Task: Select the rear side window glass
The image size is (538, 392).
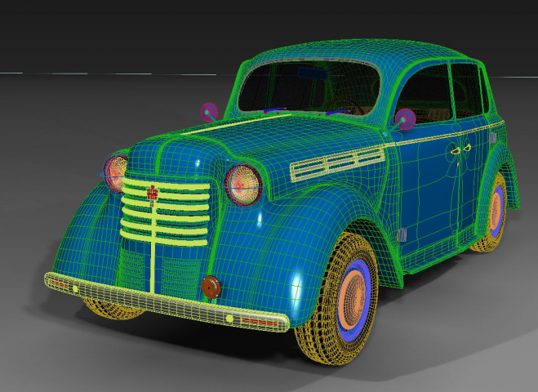Action: [x=466, y=91]
